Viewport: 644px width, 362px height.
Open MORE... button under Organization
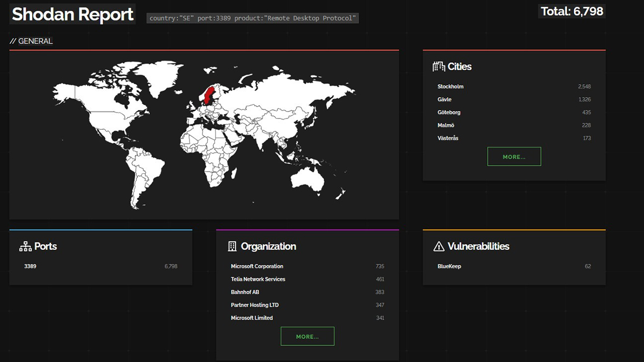click(308, 336)
